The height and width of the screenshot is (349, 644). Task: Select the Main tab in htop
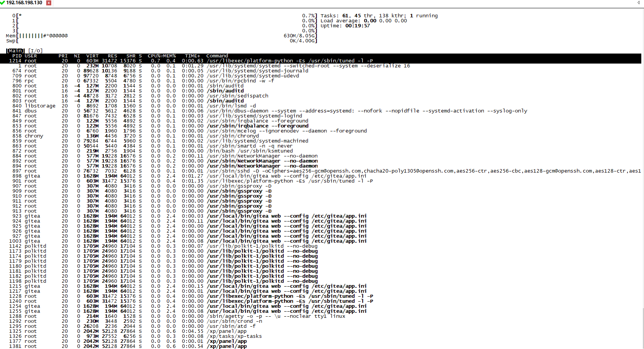click(x=15, y=51)
